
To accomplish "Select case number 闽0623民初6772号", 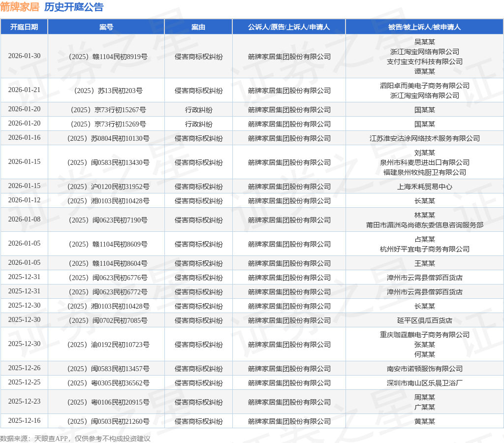I will pos(108,292).
